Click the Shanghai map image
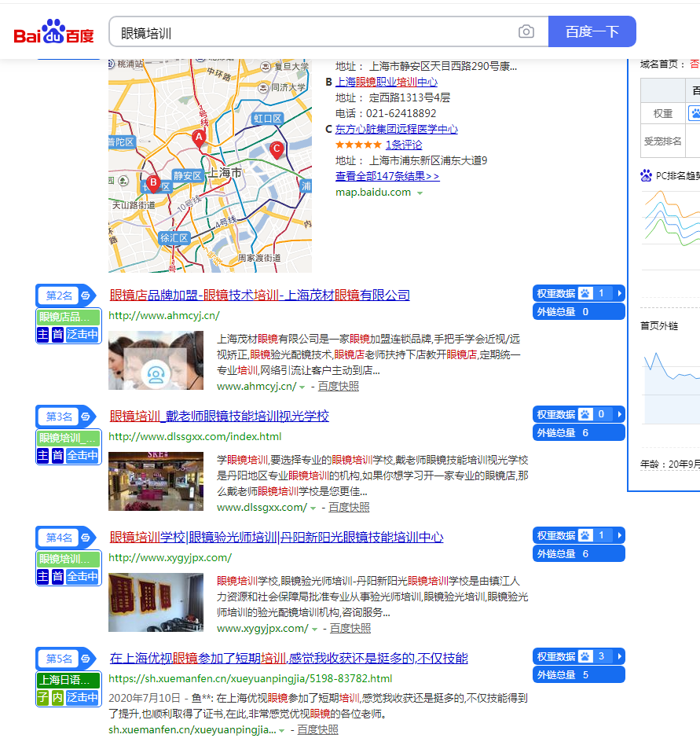700x738 pixels. pyautogui.click(x=210, y=166)
